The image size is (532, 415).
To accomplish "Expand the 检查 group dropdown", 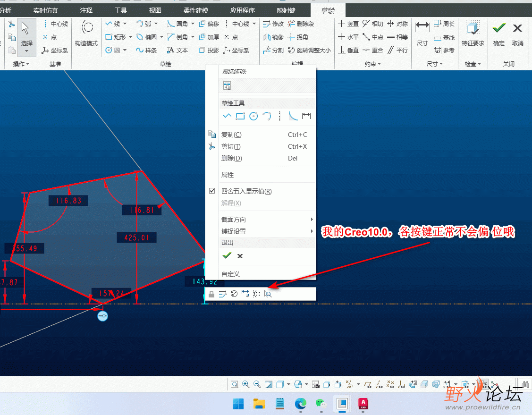I will (x=473, y=64).
